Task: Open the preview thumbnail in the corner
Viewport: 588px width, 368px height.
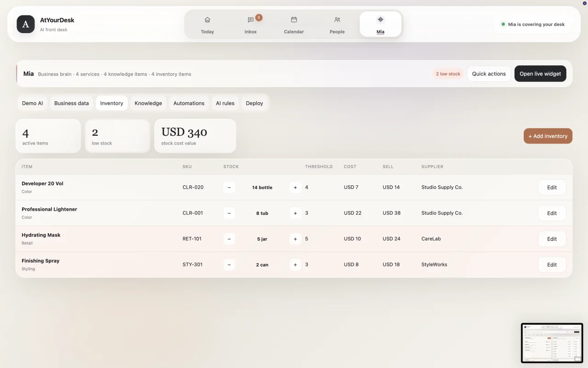Action: 552,343
